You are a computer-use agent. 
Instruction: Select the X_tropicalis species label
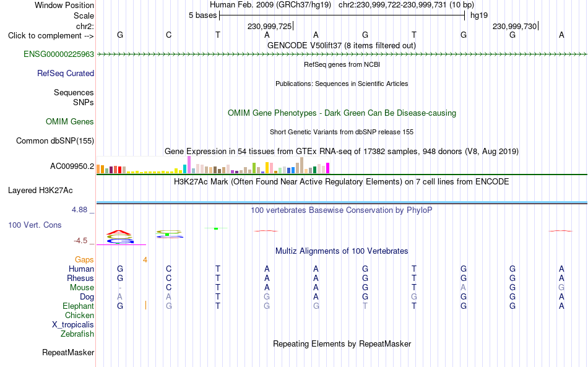pyautogui.click(x=73, y=325)
